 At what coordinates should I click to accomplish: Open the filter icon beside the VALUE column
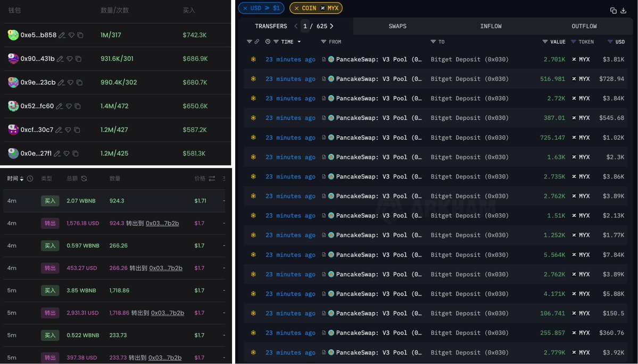click(545, 41)
